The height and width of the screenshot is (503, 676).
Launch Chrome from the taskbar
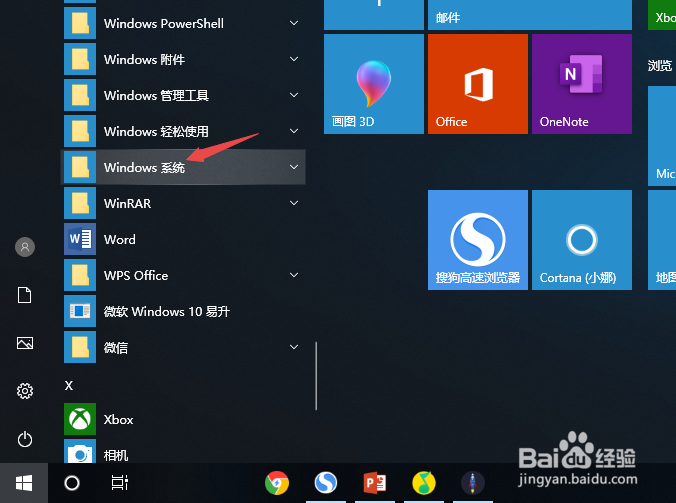(277, 483)
